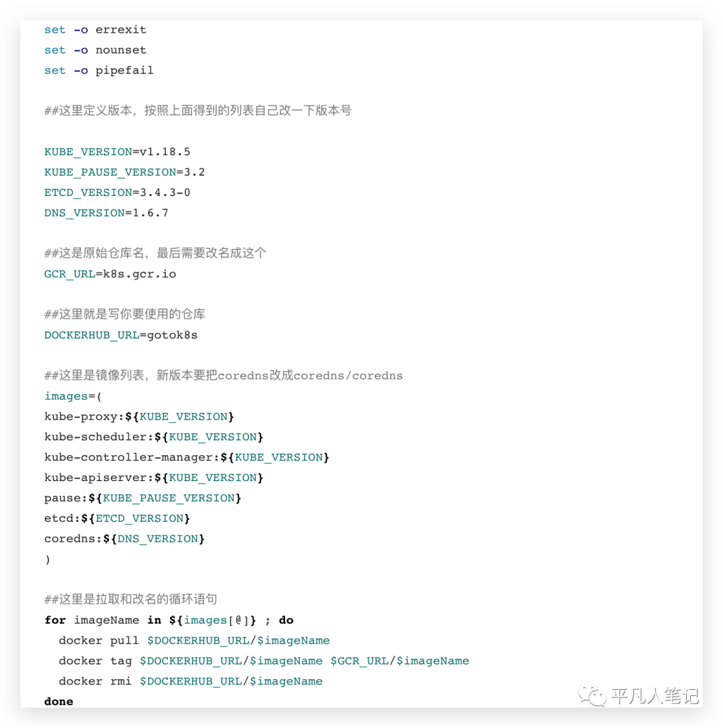Click the coredns image entry

pos(125,539)
